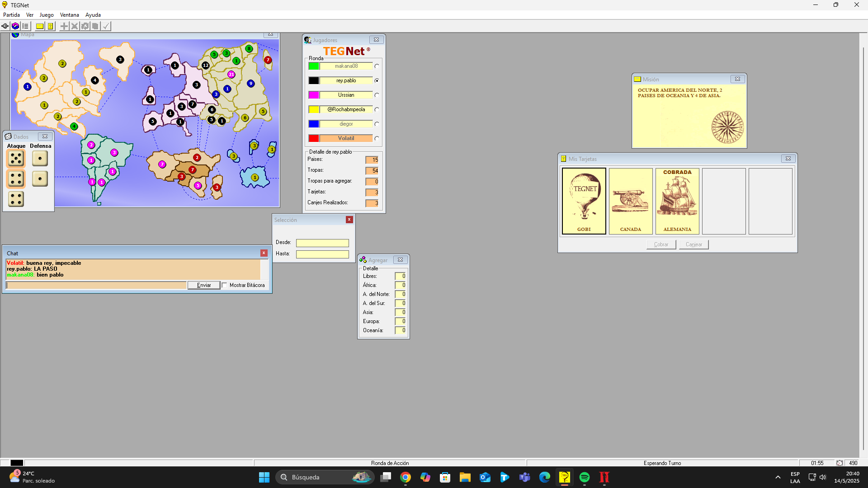This screenshot has height=488, width=868.
Task: Open Microsoft Teams from the taskbar
Action: click(525, 477)
